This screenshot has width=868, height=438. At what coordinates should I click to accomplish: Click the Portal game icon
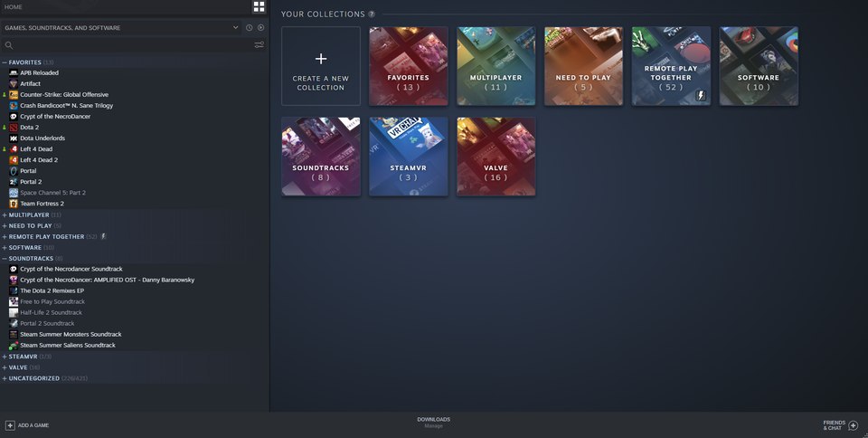pyautogui.click(x=14, y=170)
